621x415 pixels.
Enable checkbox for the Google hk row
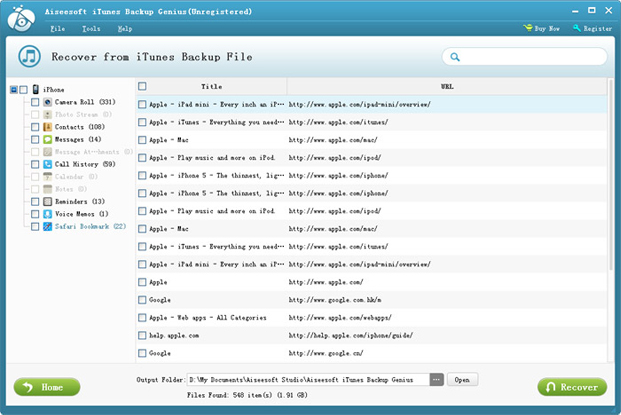(142, 300)
